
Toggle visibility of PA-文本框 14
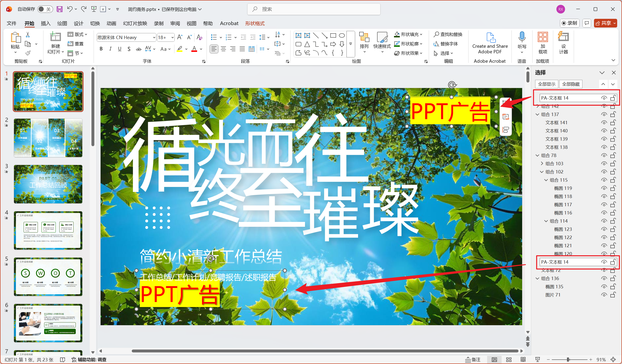click(x=604, y=98)
